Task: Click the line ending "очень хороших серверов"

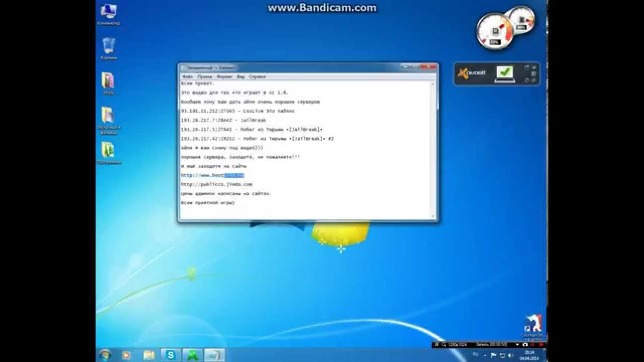Action: 250,102
